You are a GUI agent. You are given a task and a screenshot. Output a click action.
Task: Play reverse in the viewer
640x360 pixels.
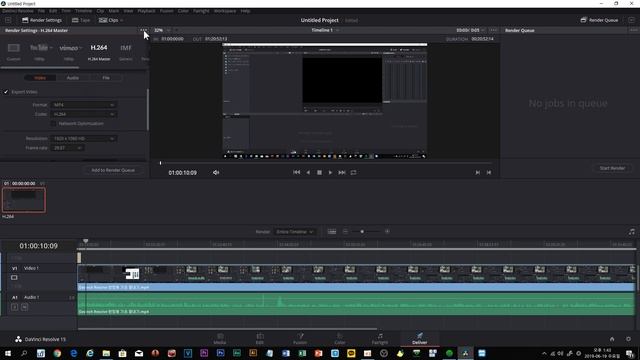click(308, 172)
